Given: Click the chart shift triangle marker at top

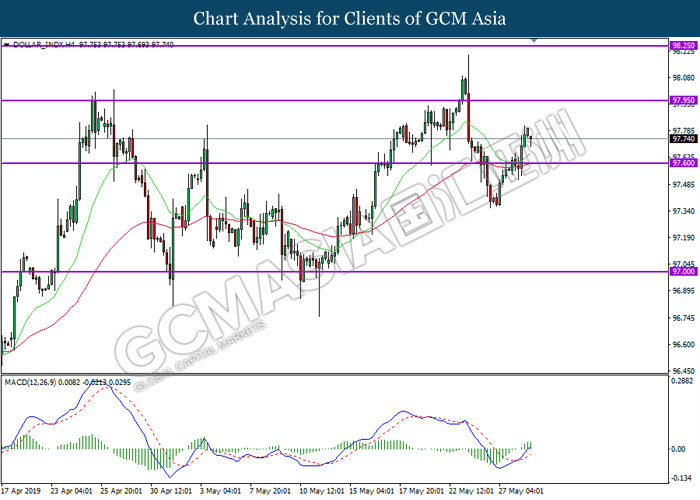Looking at the screenshot, I should pos(534,41).
